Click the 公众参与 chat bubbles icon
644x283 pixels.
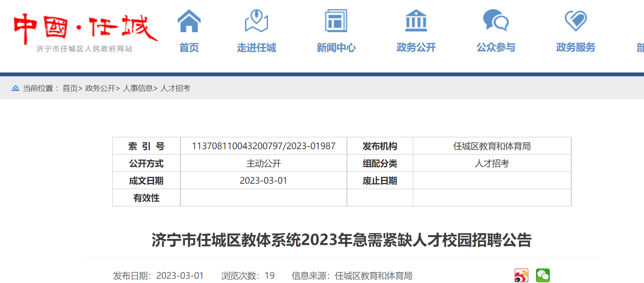[x=496, y=20]
